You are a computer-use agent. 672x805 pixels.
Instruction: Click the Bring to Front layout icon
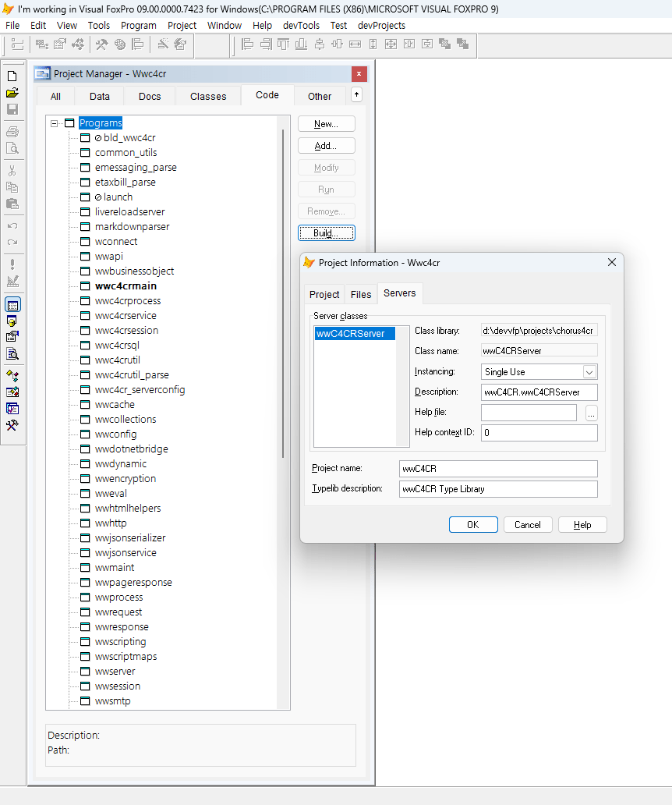(444, 44)
